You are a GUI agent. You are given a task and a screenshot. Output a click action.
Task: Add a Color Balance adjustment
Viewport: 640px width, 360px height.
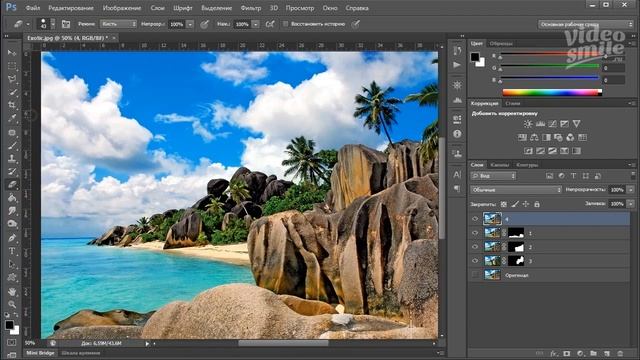tap(534, 138)
